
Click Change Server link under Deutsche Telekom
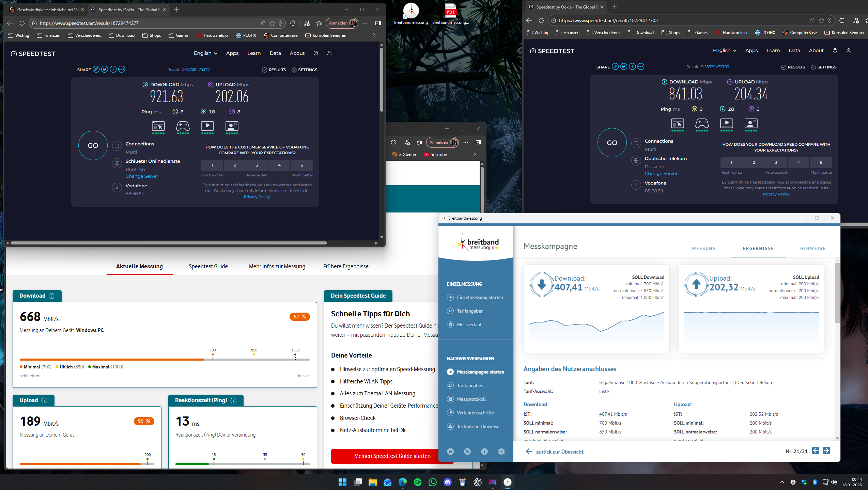click(661, 173)
